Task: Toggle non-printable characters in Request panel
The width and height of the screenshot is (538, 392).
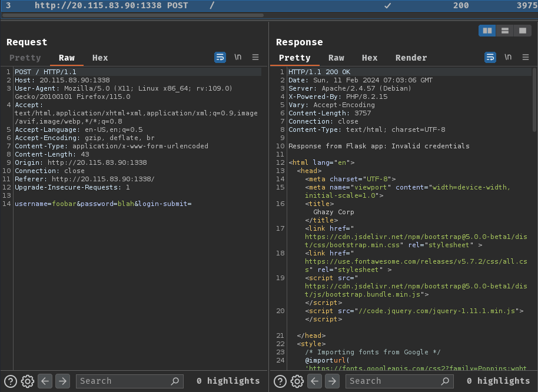Action: (x=238, y=57)
